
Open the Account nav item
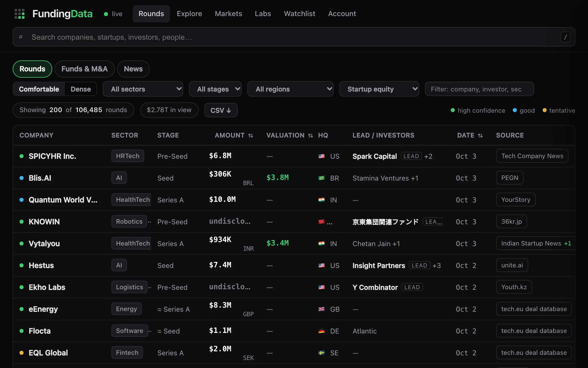[342, 14]
